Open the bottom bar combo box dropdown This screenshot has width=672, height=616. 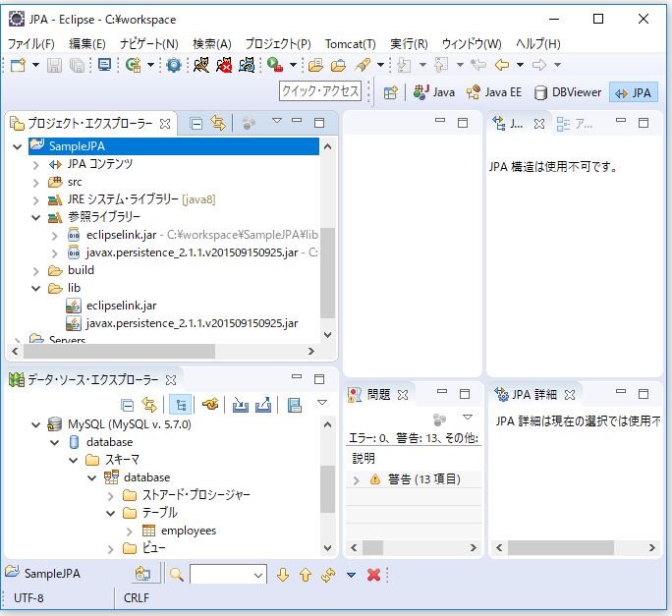tap(258, 575)
